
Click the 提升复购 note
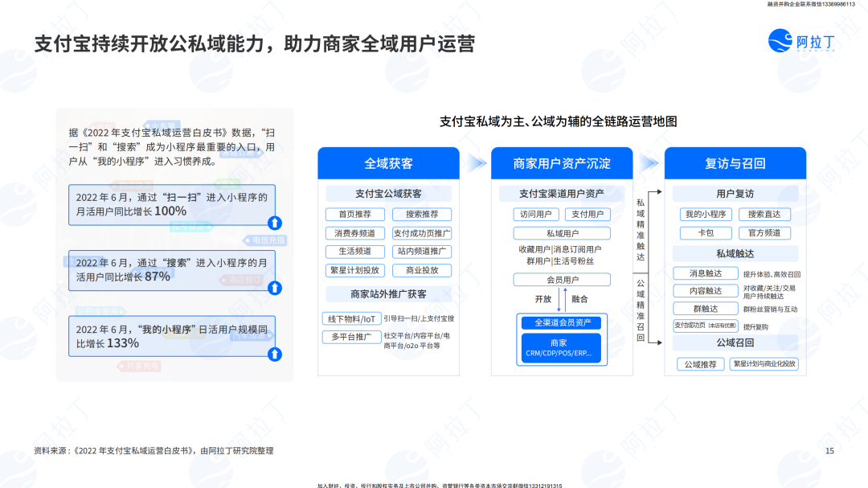coord(755,327)
